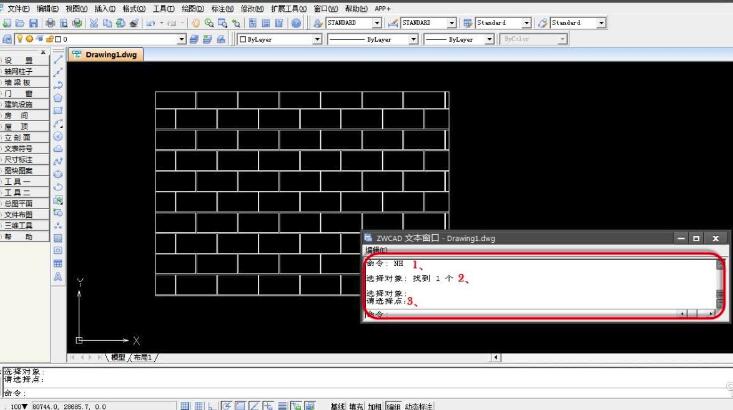Click the Undo arrow icon

(150, 22)
